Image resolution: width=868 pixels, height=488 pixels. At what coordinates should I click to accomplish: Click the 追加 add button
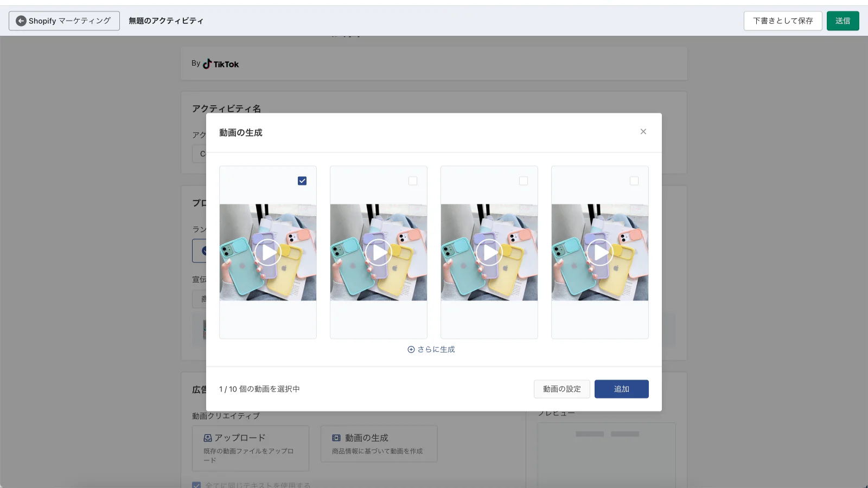point(622,389)
